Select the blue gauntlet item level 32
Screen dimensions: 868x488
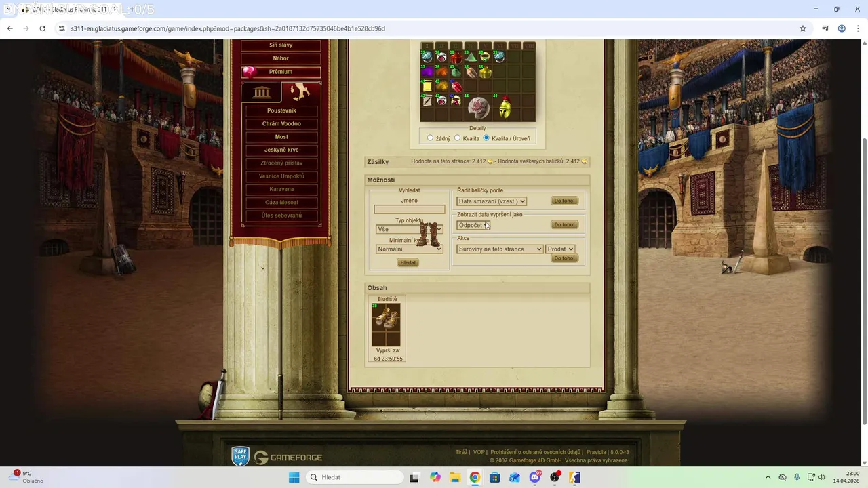coord(427,57)
